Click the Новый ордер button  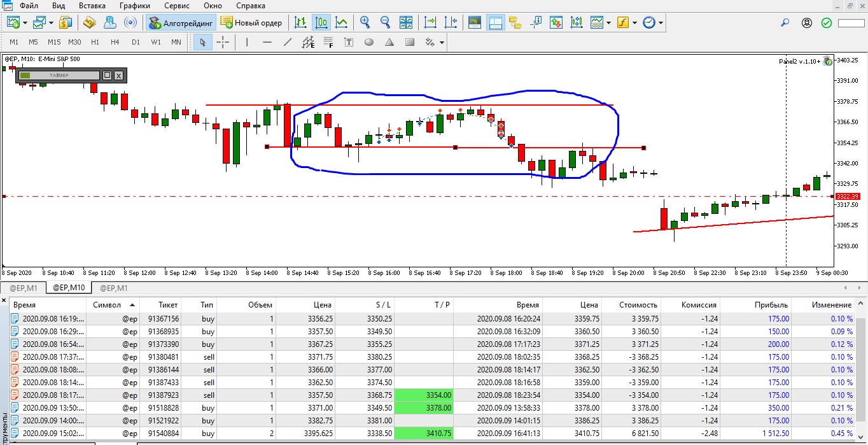click(x=251, y=23)
